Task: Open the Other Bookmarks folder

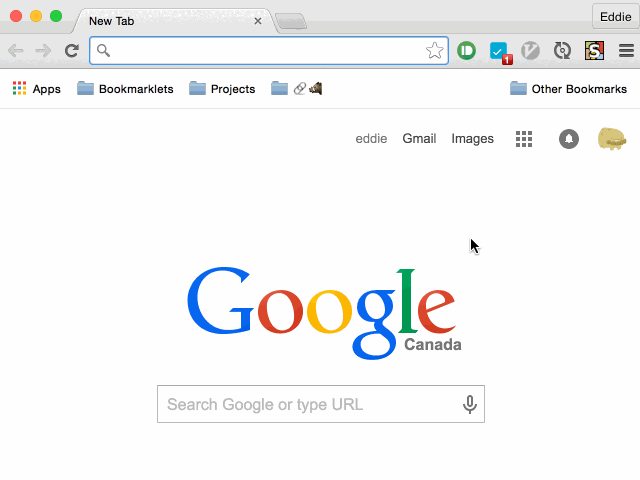Action: tap(568, 89)
